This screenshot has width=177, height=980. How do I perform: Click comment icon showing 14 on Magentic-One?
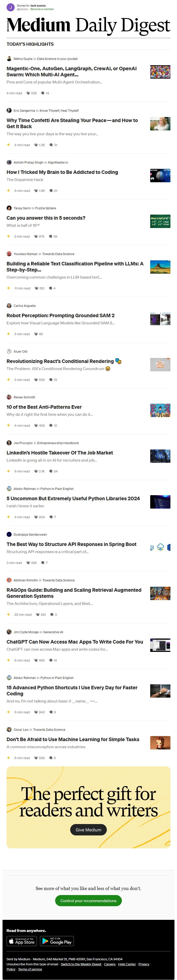(x=43, y=93)
